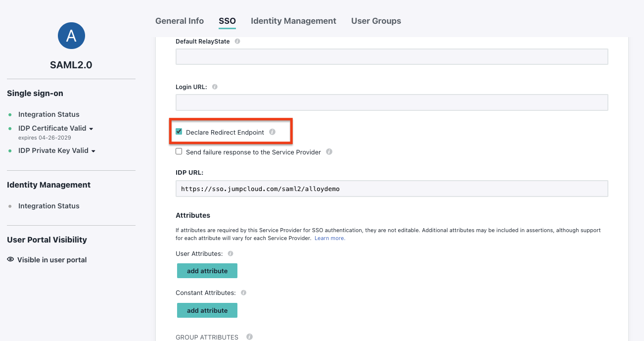Open the Learn more link
The height and width of the screenshot is (341, 644).
pyautogui.click(x=330, y=238)
